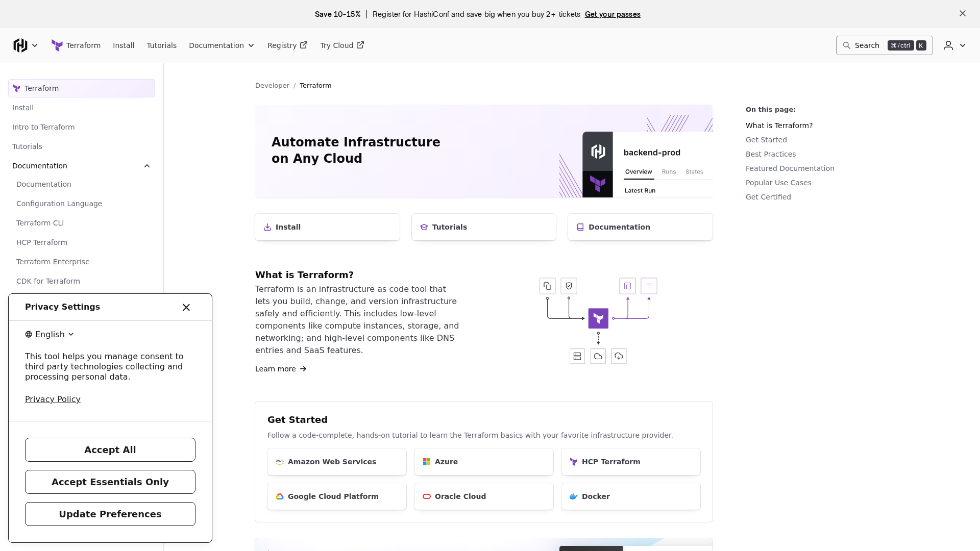Open the Install card with download icon

(x=327, y=227)
